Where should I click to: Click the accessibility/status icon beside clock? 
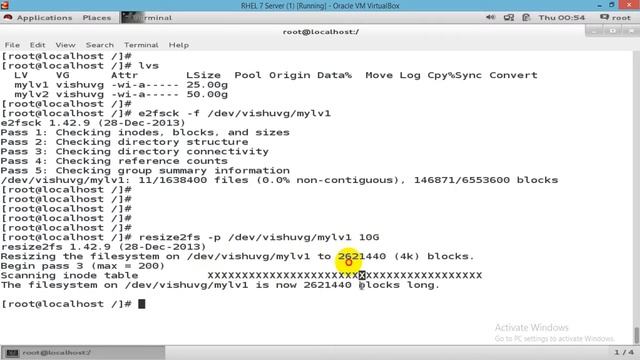526,17
